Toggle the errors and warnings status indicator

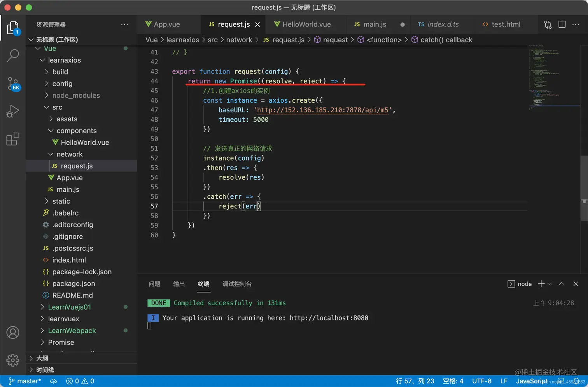[80, 381]
